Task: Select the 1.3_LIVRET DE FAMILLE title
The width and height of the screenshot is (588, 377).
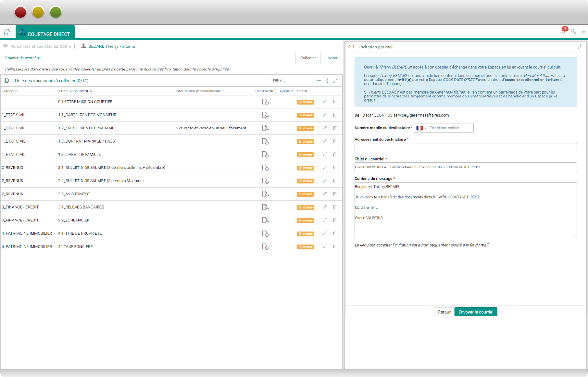Action: click(x=80, y=154)
